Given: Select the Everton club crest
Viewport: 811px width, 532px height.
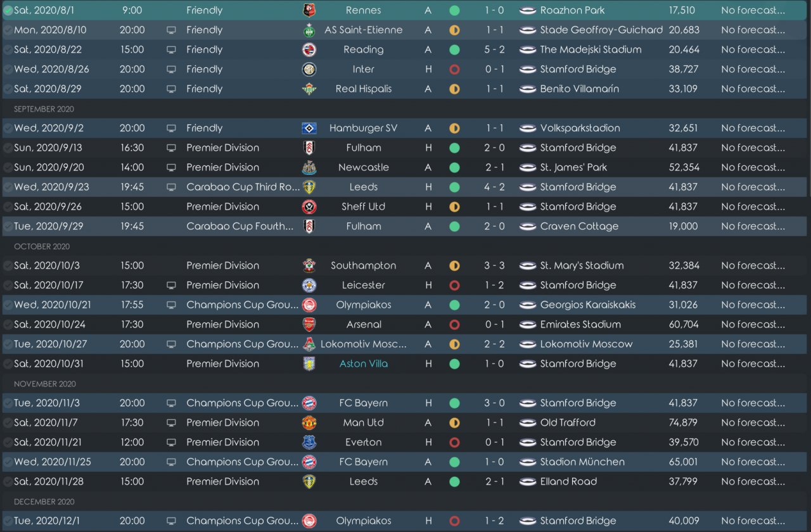Looking at the screenshot, I should tap(309, 442).
